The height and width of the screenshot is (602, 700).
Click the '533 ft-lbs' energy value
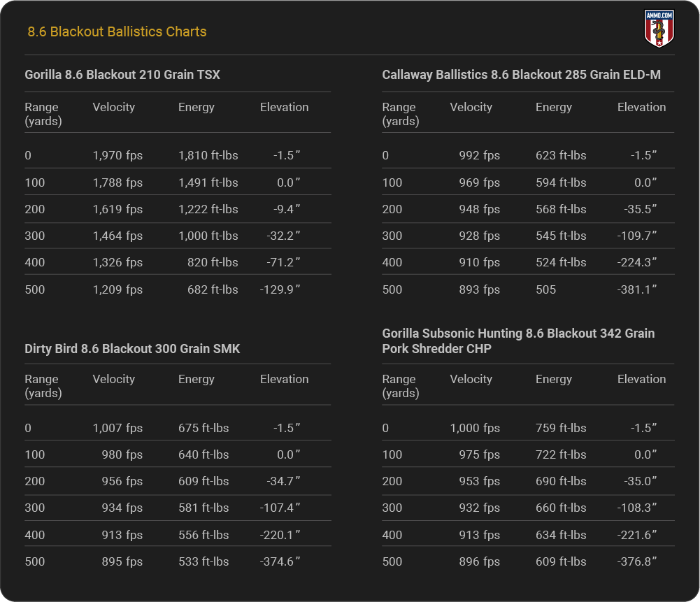click(203, 562)
